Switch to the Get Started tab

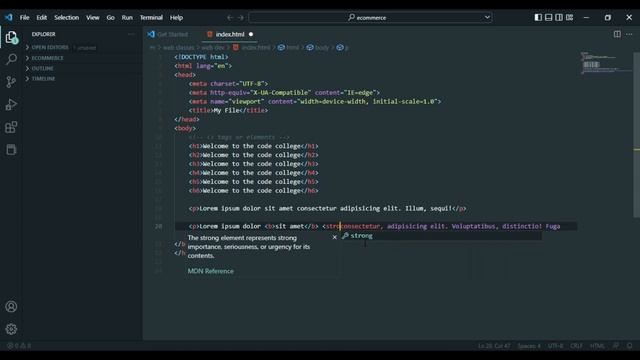tap(168, 34)
